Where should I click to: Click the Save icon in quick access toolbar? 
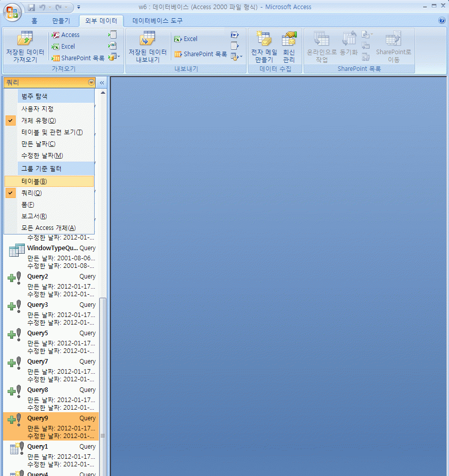click(x=31, y=8)
